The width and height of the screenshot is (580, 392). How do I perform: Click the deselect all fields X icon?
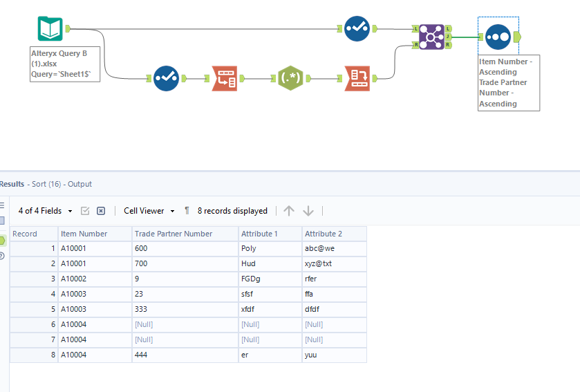[101, 211]
